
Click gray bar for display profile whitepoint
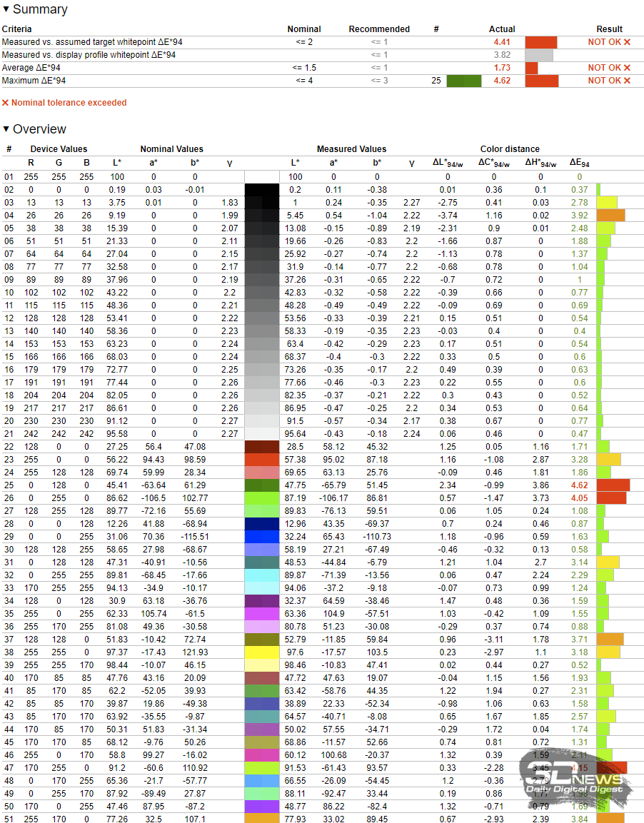tap(539, 55)
